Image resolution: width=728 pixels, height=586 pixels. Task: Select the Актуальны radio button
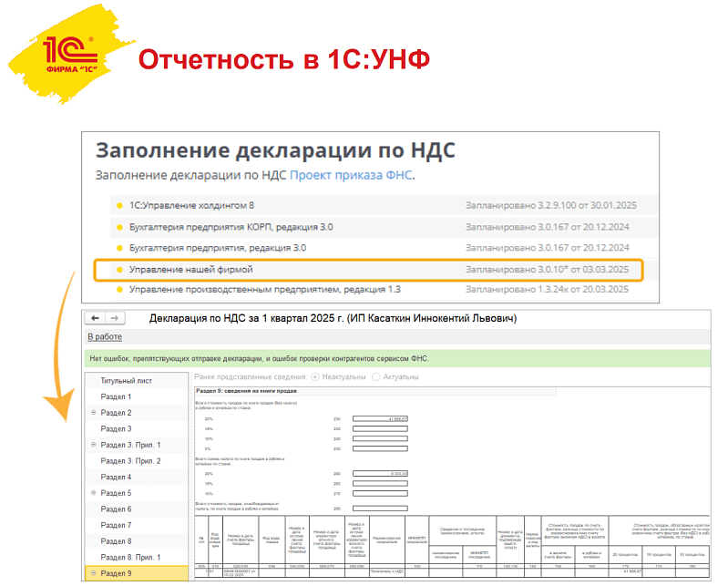376,377
